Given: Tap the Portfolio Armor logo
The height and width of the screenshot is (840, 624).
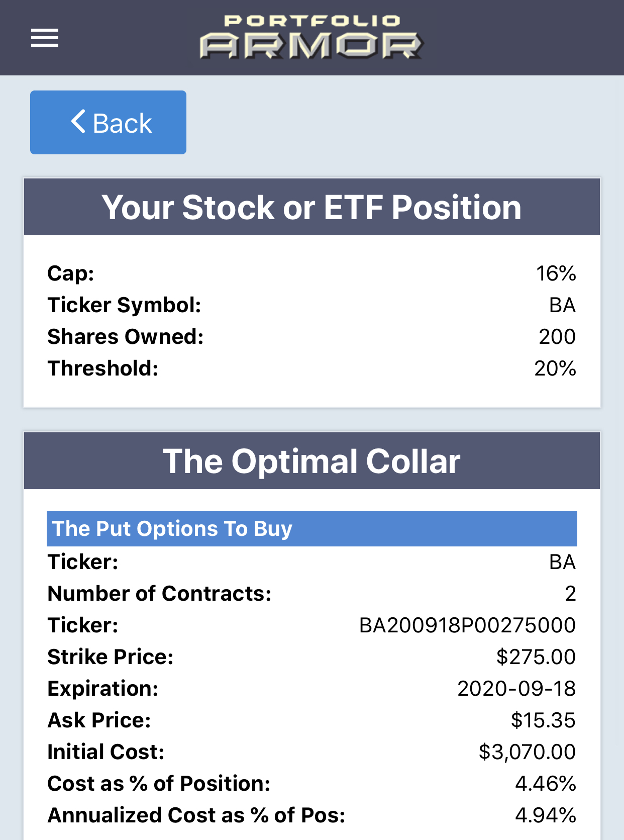Looking at the screenshot, I should [x=311, y=37].
